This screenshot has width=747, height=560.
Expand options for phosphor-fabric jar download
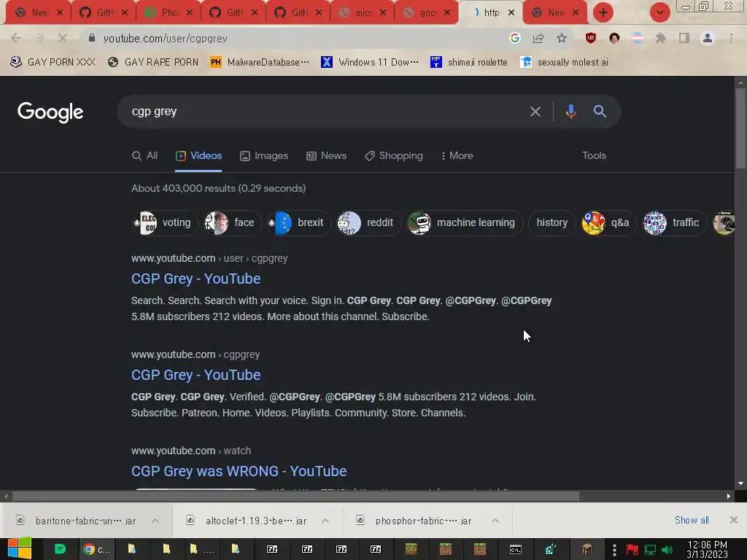[x=495, y=521]
